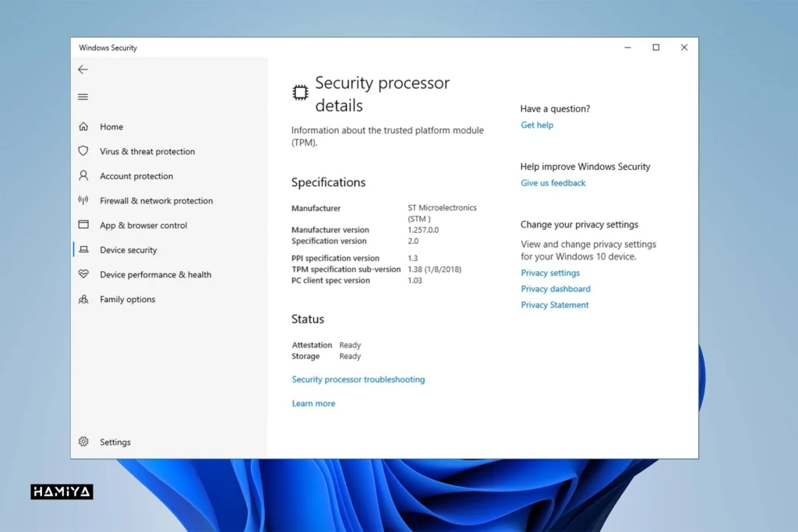Click the 'View and change privacy settings' description
The image size is (798, 532).
coord(588,251)
